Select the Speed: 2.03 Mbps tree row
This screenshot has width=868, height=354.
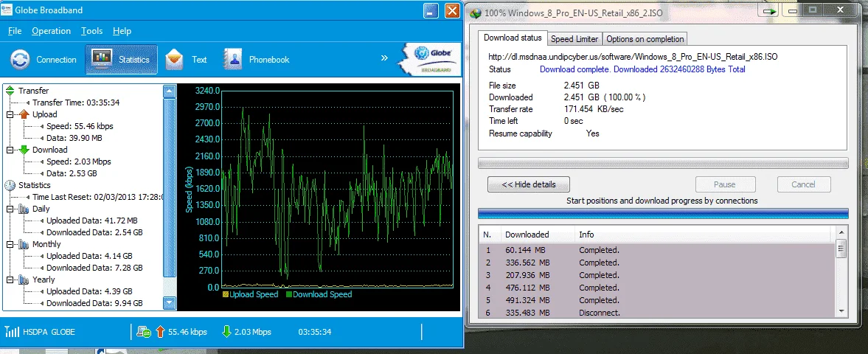(79, 162)
